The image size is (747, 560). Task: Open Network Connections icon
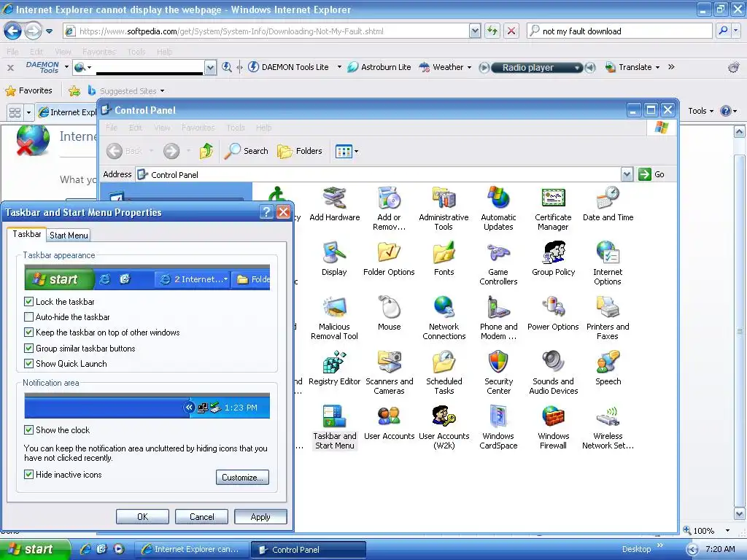point(444,318)
